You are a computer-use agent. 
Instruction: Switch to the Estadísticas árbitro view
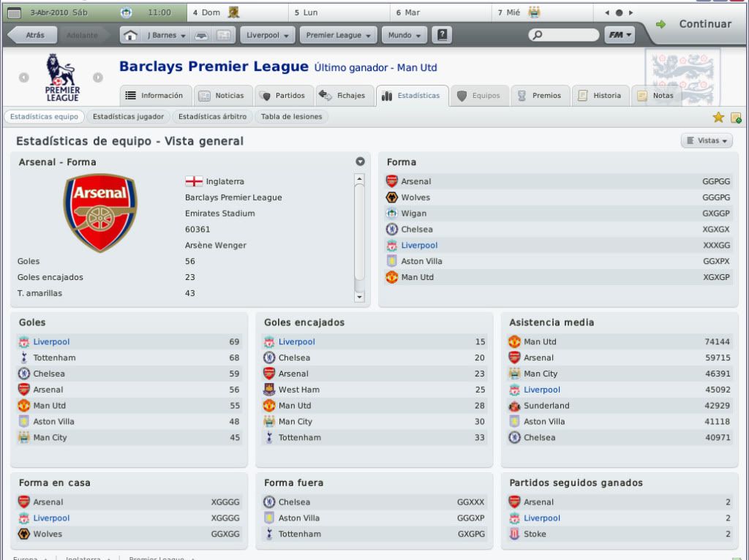[x=213, y=116]
